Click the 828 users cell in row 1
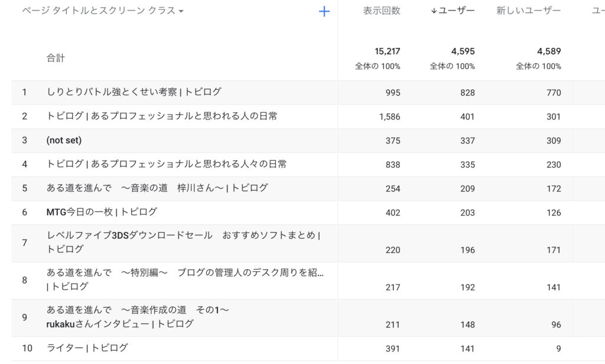 pos(467,93)
